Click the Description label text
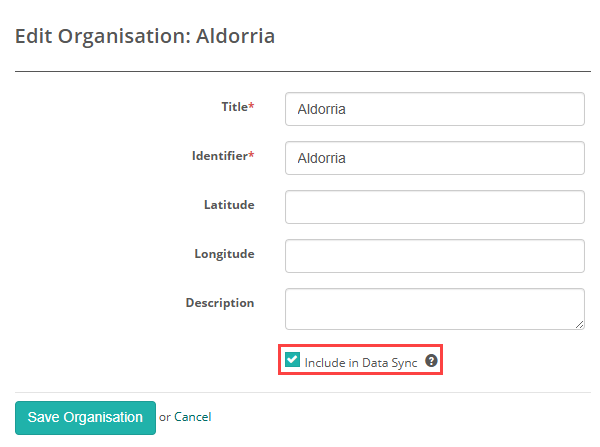The width and height of the screenshot is (600, 447). (220, 303)
